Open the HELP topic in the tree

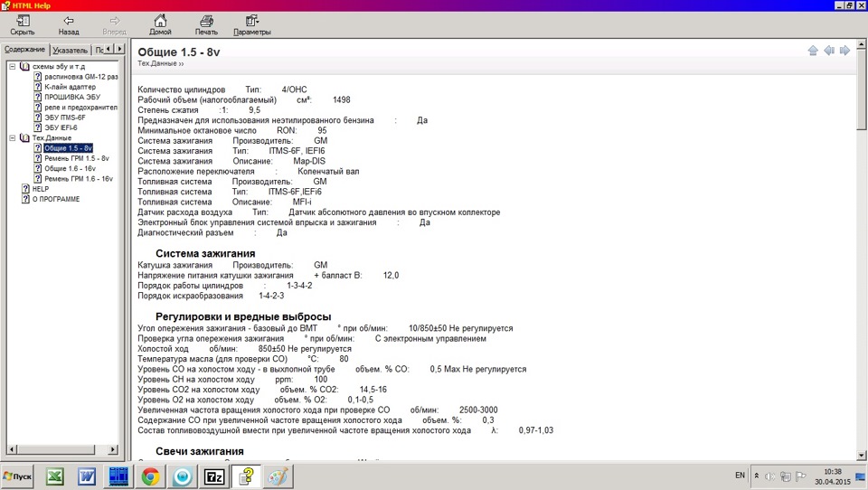point(41,189)
